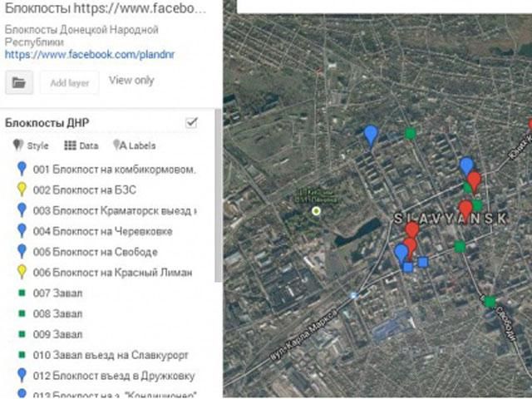Click the blue pin for 004 Блокпост на Черевковке
Viewport: 532px width, 399px height.
click(x=22, y=231)
